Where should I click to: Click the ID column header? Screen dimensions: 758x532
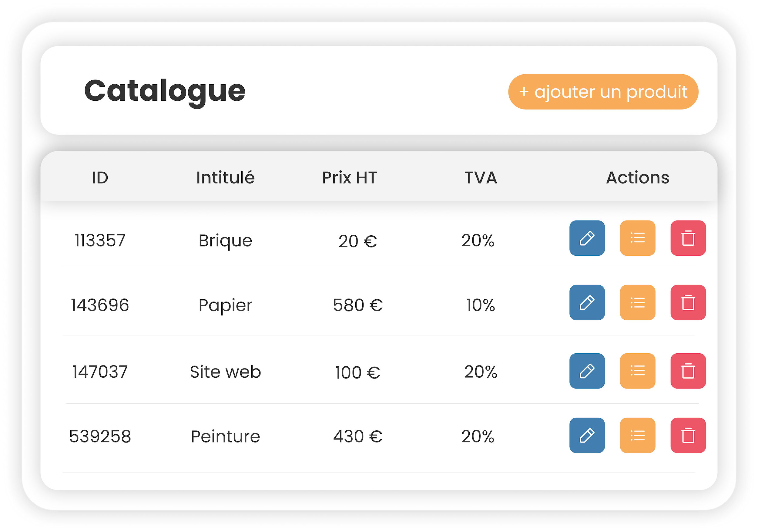[100, 178]
